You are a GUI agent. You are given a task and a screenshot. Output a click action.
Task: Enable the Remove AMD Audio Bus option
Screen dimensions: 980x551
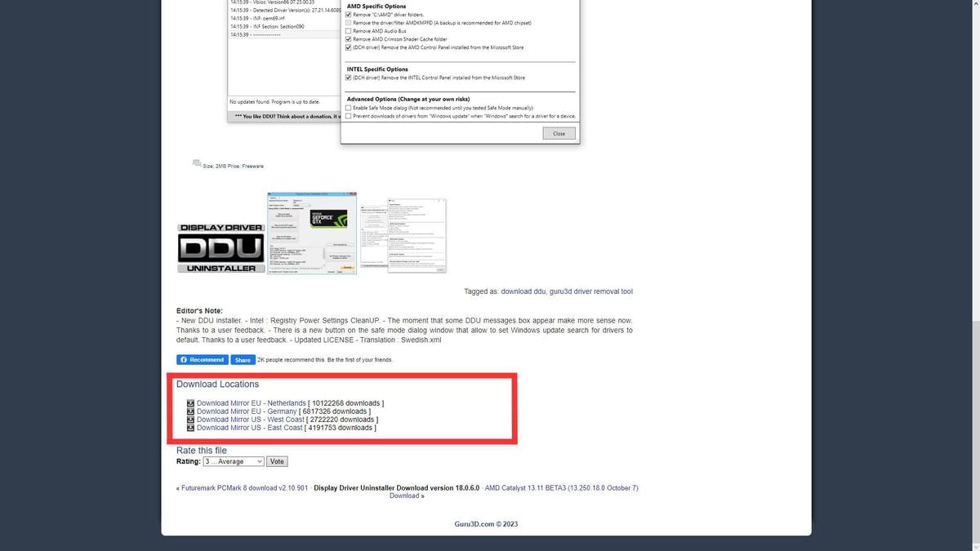pyautogui.click(x=349, y=32)
